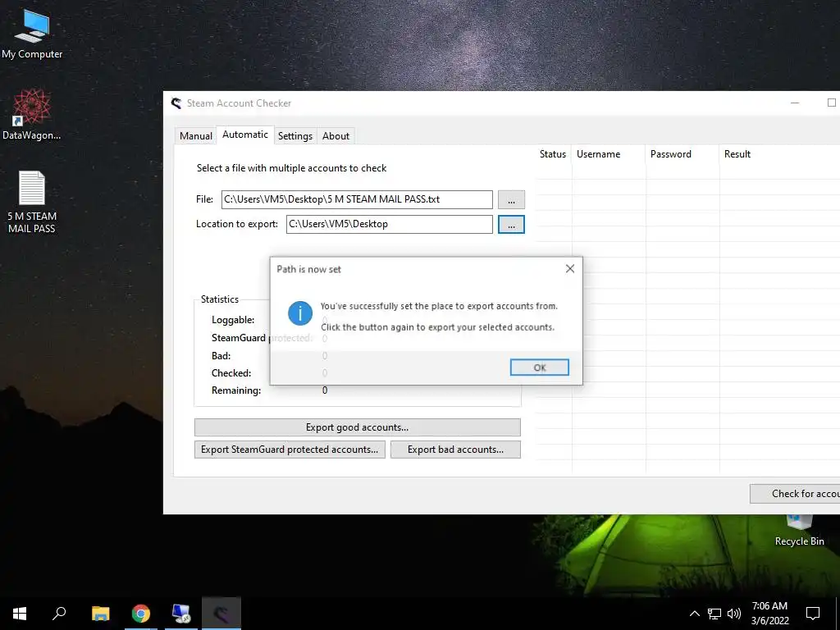The width and height of the screenshot is (840, 630).
Task: Close the Path is now set dialog
Action: point(570,269)
